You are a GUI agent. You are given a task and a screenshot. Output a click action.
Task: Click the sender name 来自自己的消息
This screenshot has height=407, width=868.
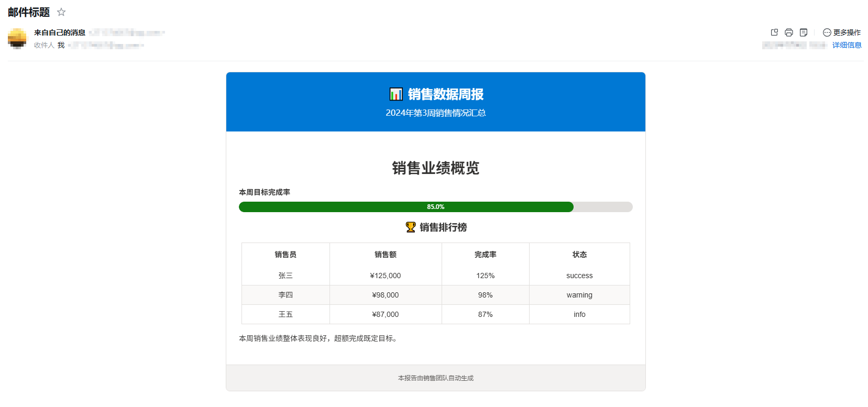[60, 32]
